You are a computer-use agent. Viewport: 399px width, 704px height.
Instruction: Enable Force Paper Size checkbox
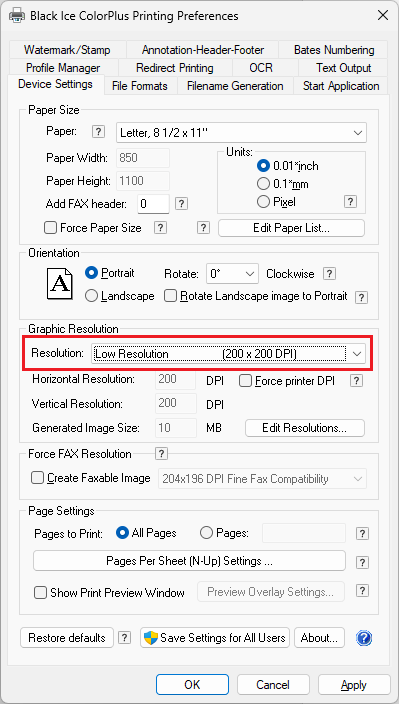50,228
